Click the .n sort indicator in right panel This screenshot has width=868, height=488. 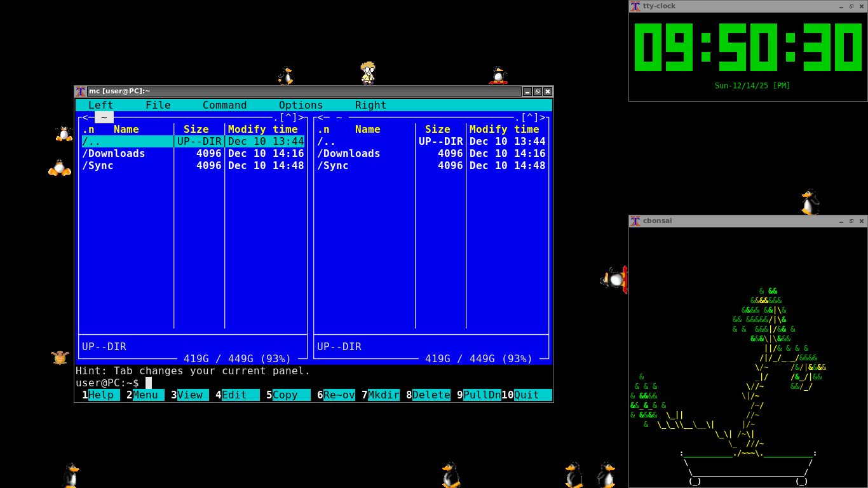coord(323,130)
